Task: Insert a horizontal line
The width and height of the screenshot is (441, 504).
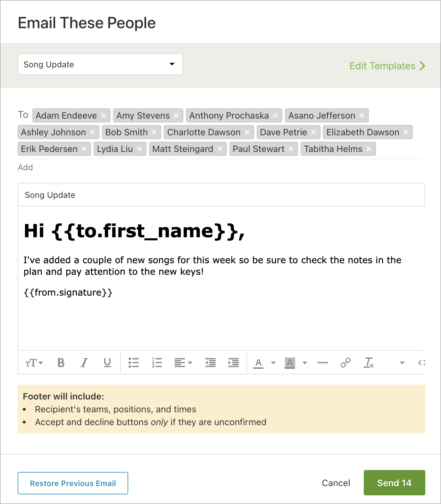Action: 322,363
